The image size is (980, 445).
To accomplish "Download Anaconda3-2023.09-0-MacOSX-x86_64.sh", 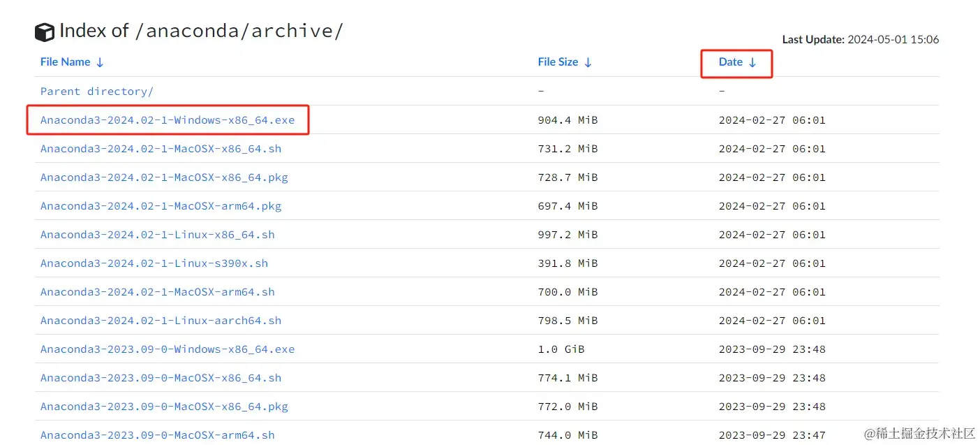I will pyautogui.click(x=161, y=377).
